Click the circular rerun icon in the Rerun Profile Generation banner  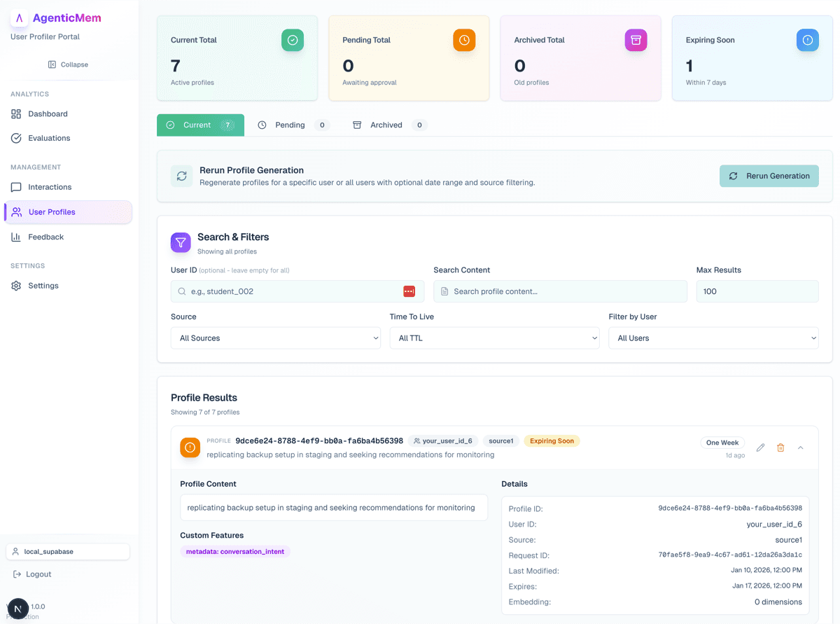click(182, 176)
